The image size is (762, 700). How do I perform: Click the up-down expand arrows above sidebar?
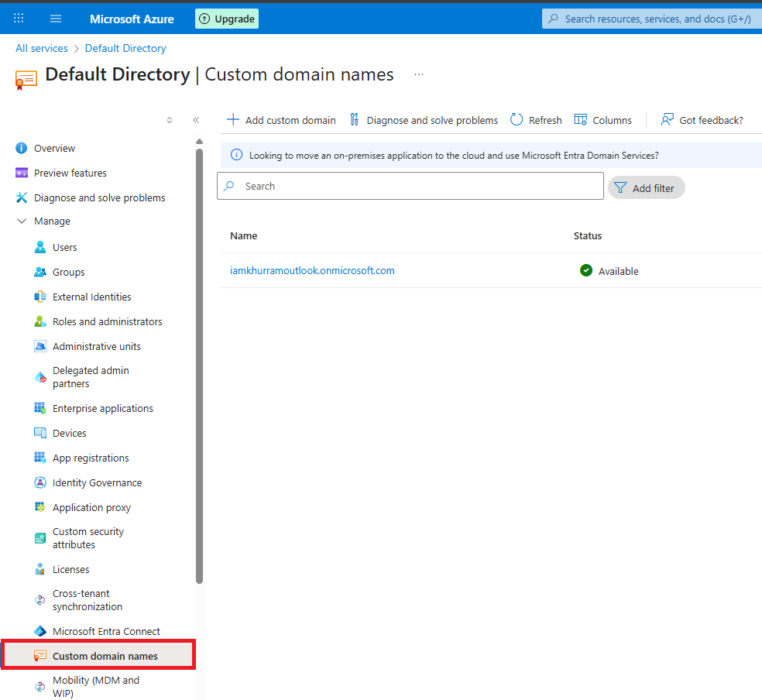170,120
